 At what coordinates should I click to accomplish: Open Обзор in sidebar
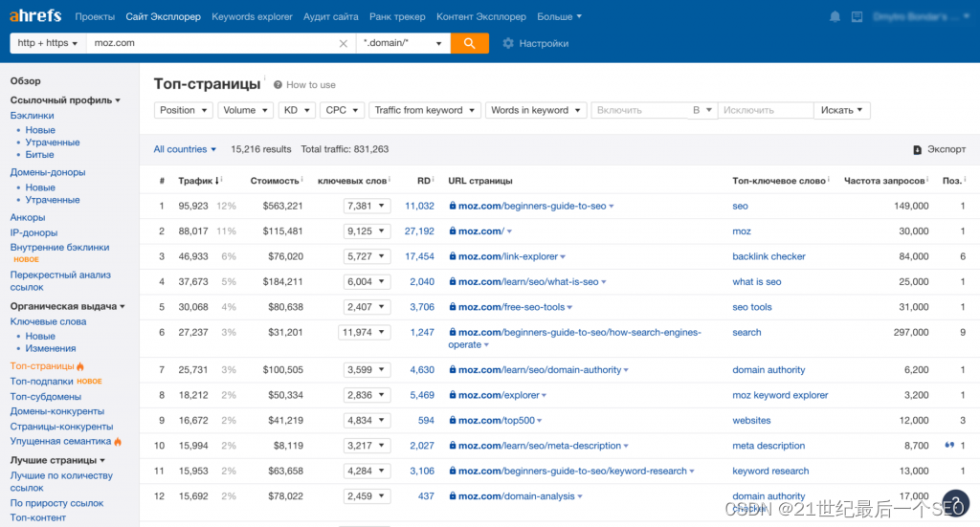(25, 80)
